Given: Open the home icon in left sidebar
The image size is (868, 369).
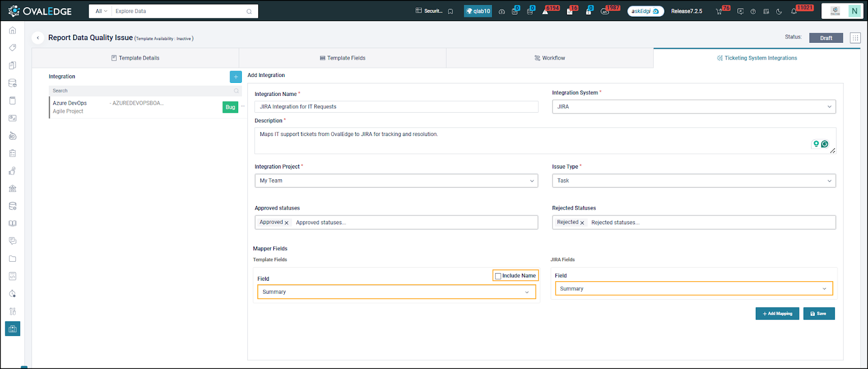Looking at the screenshot, I should pos(12,30).
